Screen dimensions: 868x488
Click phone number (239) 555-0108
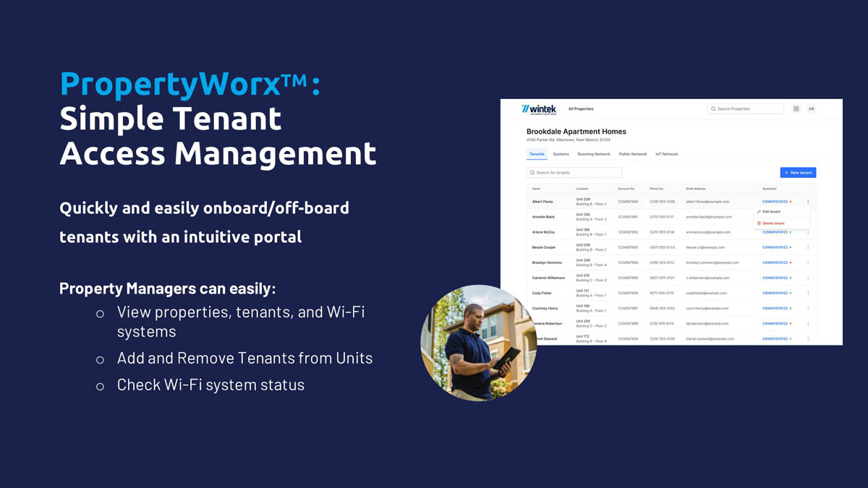(662, 202)
